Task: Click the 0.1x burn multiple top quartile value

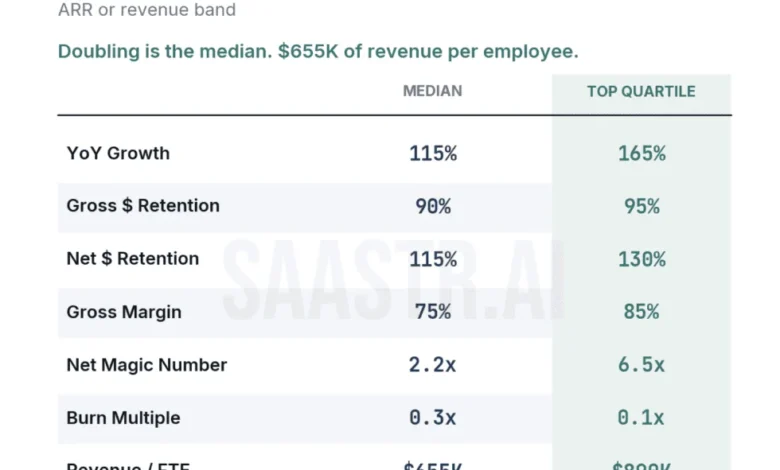Action: [x=641, y=417]
